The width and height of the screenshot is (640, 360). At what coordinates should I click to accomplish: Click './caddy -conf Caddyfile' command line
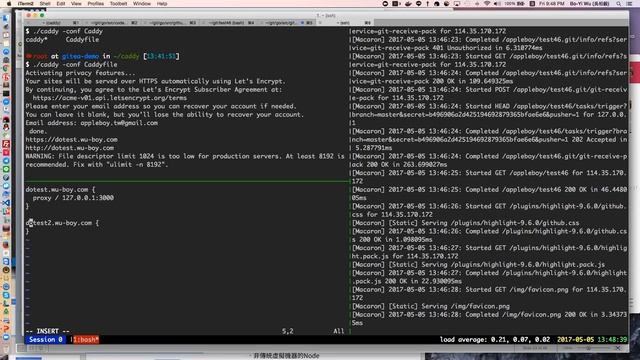[71, 64]
